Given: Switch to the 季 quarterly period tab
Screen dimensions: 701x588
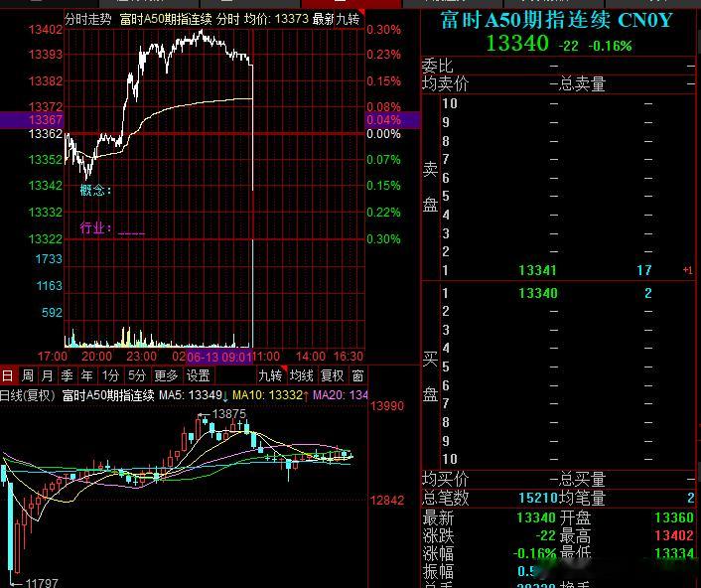Looking at the screenshot, I should (68, 375).
